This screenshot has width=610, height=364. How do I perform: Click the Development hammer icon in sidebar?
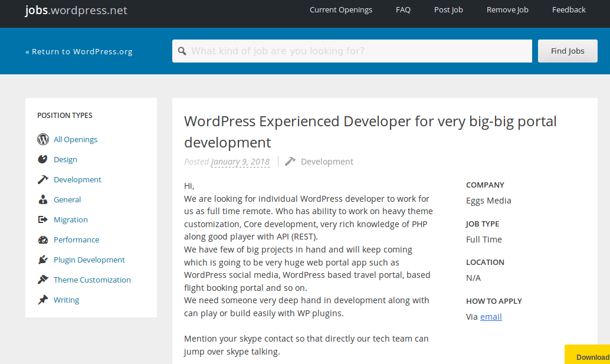[42, 179]
